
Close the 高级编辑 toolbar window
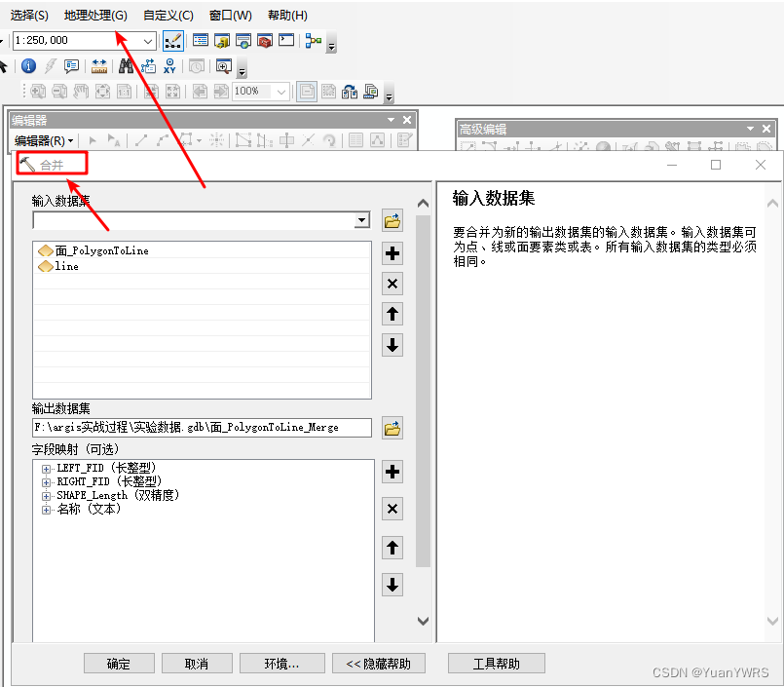tap(766, 129)
